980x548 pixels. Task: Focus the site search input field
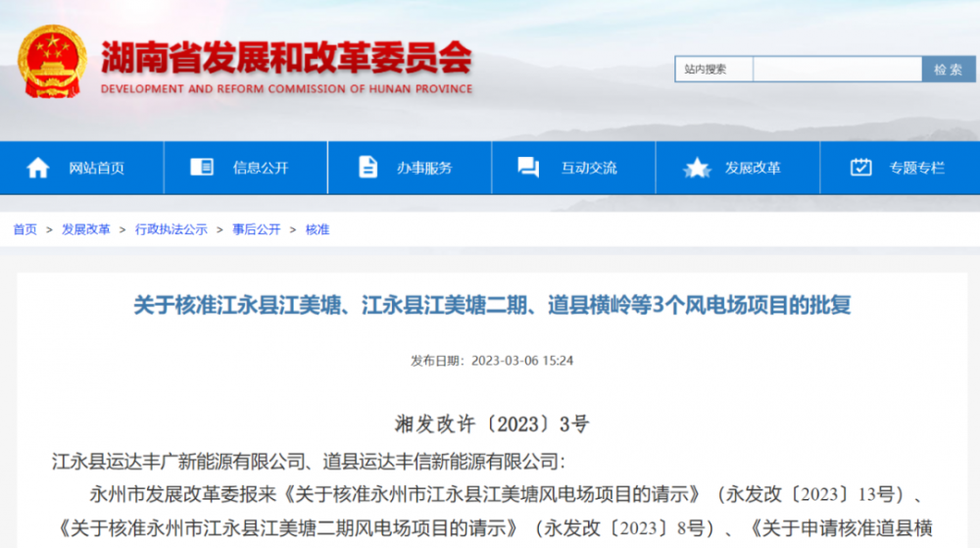pos(838,70)
